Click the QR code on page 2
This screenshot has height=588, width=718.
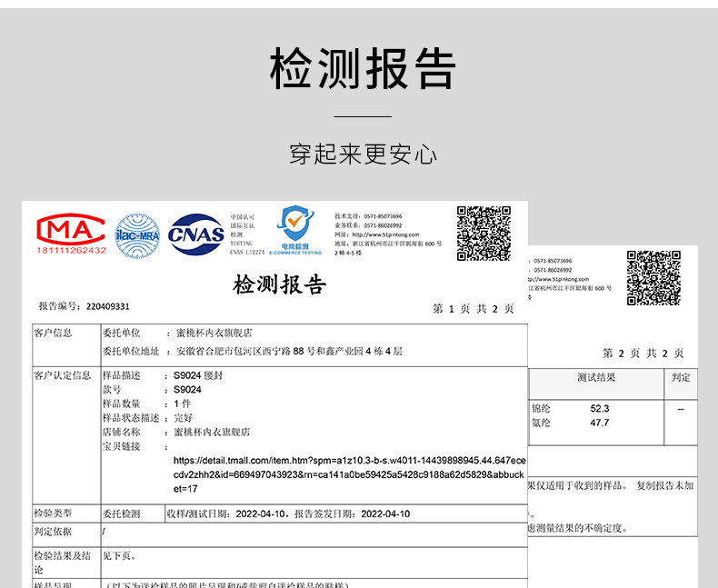(653, 277)
